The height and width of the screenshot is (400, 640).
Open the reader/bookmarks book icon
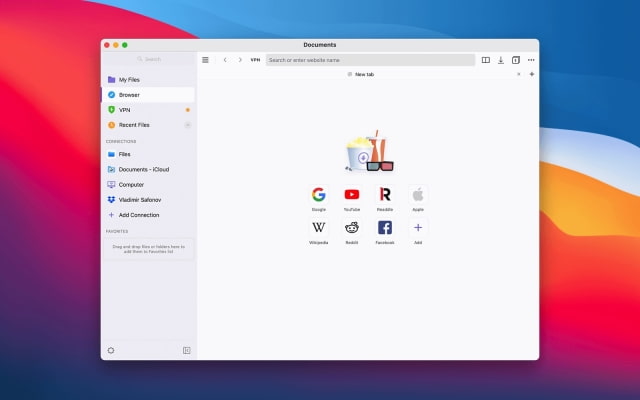(x=486, y=60)
